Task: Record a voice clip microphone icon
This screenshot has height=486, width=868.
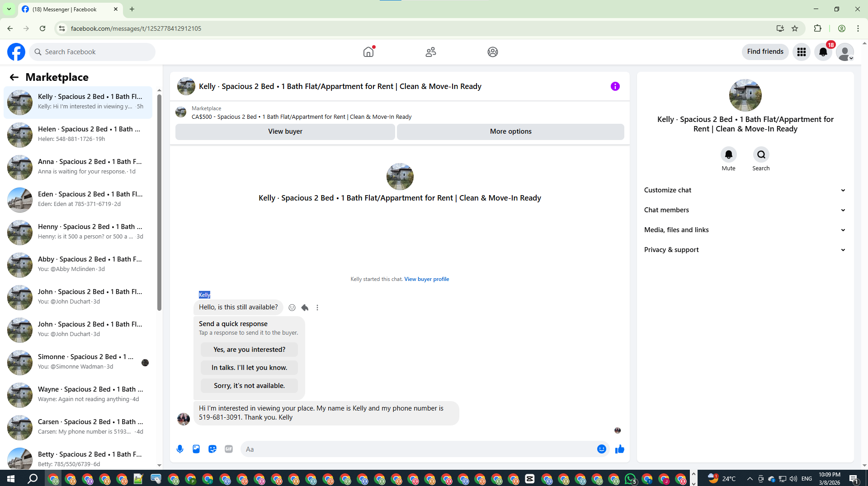Action: (180, 449)
